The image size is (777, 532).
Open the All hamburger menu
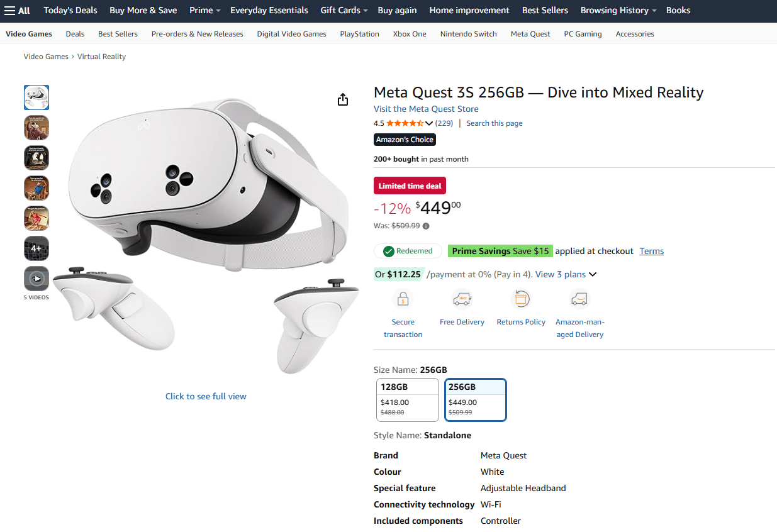coord(17,11)
